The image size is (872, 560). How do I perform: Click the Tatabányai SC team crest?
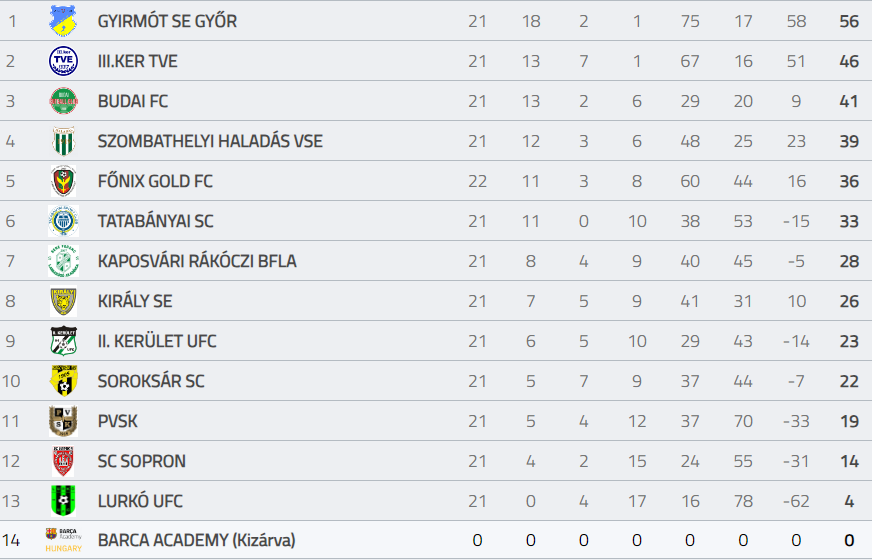[63, 221]
